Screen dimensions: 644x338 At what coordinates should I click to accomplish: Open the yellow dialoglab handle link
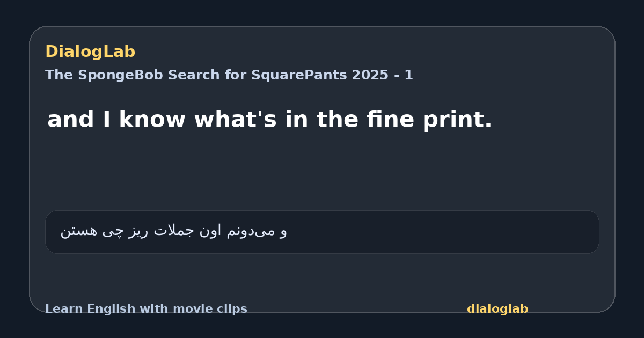point(497,309)
